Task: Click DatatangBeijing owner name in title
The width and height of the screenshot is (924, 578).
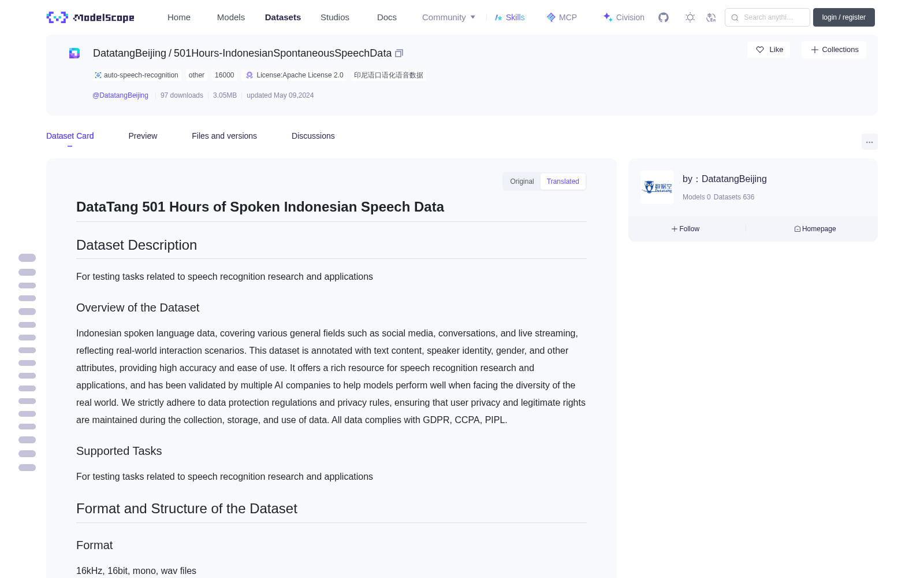Action: click(x=129, y=53)
